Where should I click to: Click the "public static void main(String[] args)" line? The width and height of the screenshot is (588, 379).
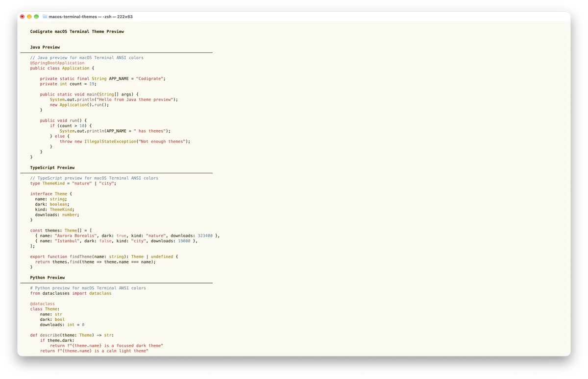pyautogui.click(x=89, y=94)
